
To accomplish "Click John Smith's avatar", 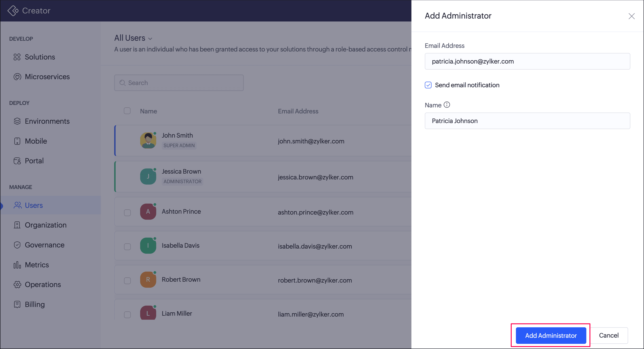I will pyautogui.click(x=148, y=140).
